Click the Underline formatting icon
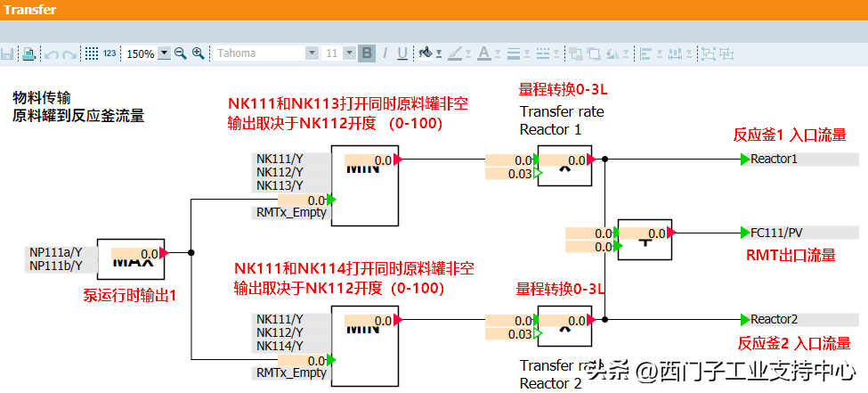This screenshot has height=393, width=868. (x=402, y=53)
